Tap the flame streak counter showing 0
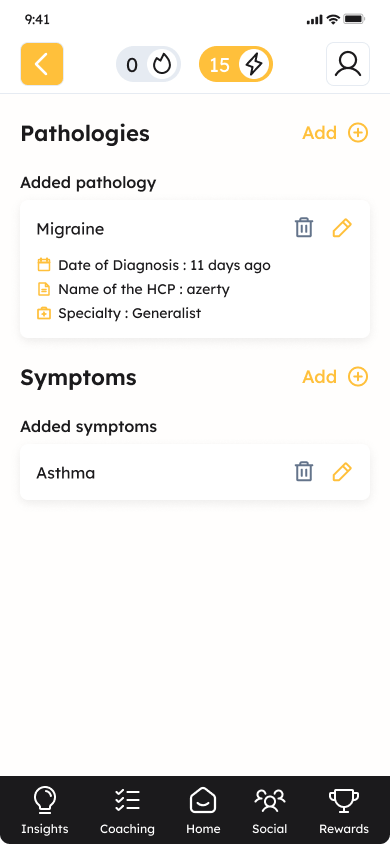 [148, 65]
